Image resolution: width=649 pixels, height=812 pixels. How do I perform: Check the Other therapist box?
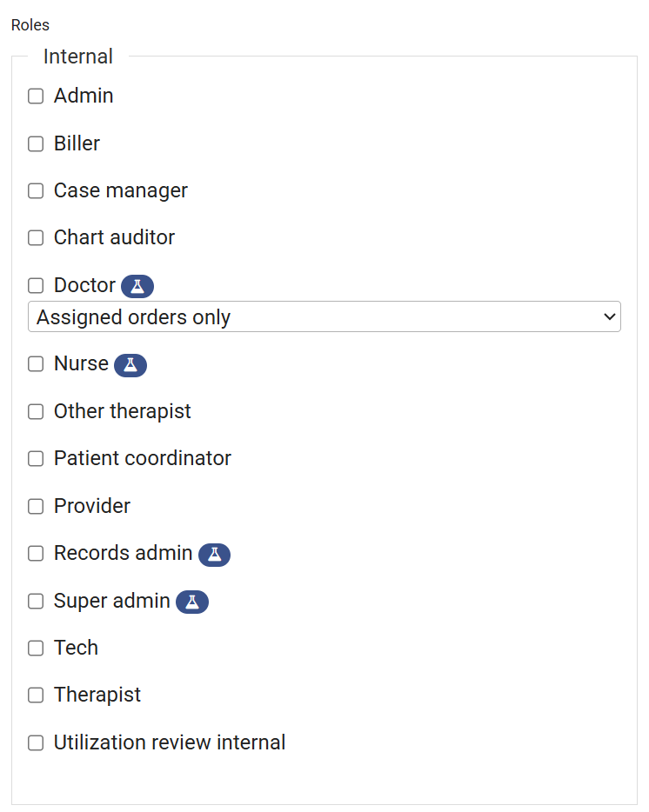pos(36,412)
